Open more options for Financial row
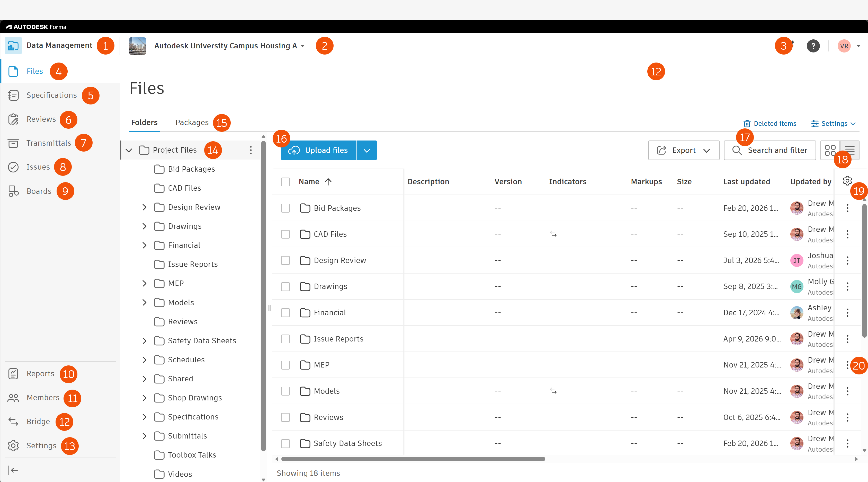 847,313
